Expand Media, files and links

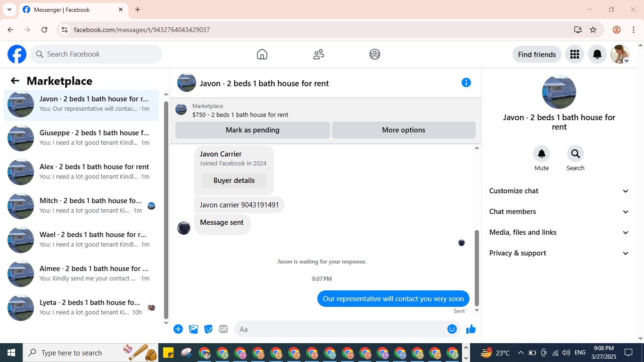click(559, 232)
